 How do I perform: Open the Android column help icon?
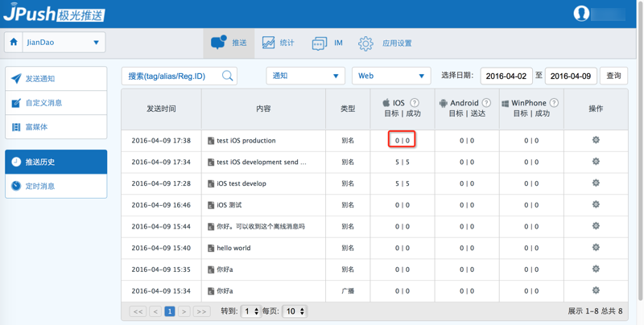click(486, 103)
